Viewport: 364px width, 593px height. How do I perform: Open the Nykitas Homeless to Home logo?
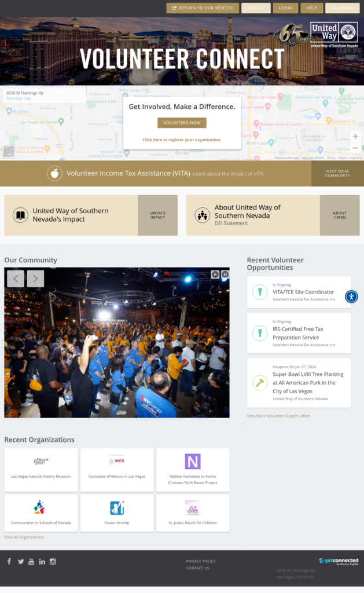(x=193, y=462)
